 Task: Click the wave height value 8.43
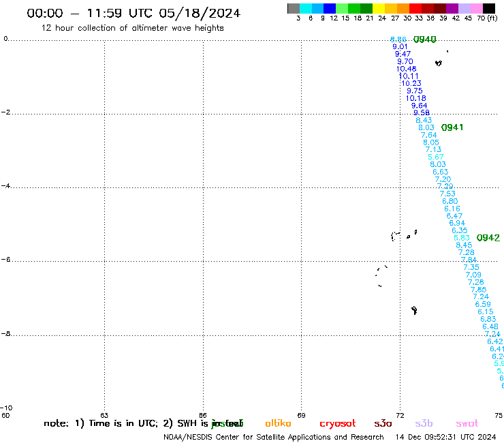424,120
